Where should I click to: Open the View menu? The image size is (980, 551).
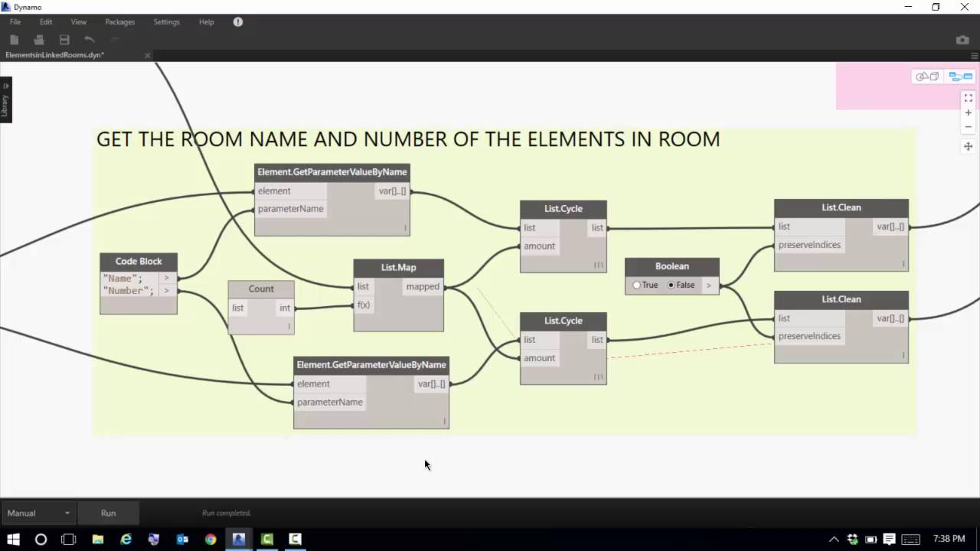coord(79,22)
